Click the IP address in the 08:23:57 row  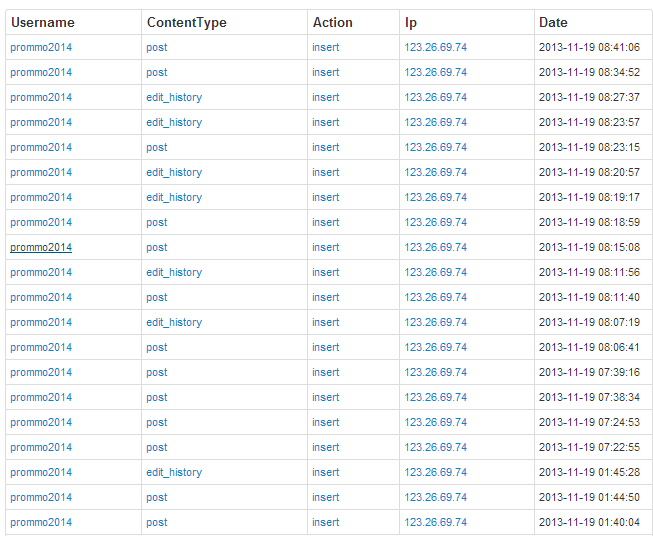tap(435, 122)
